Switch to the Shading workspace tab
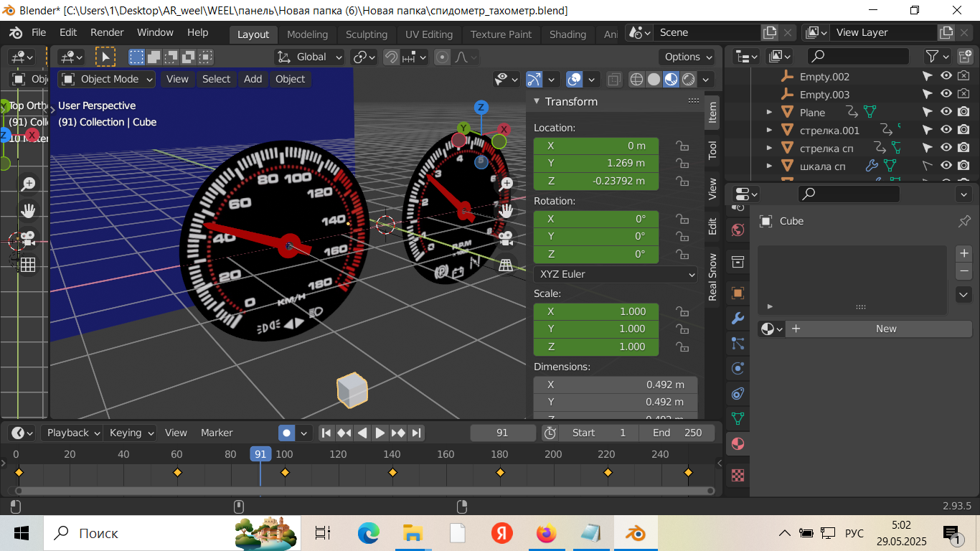The width and height of the screenshot is (980, 551). pos(567,34)
